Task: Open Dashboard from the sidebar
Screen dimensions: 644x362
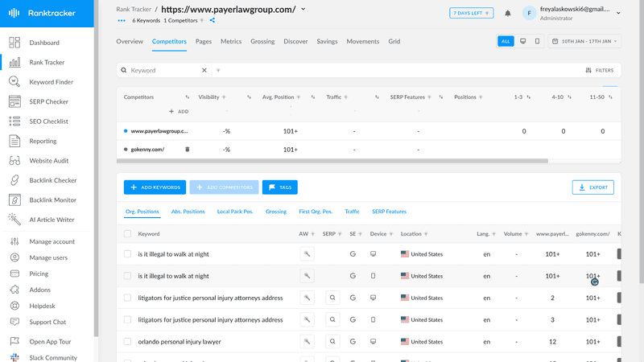Action: click(x=44, y=43)
